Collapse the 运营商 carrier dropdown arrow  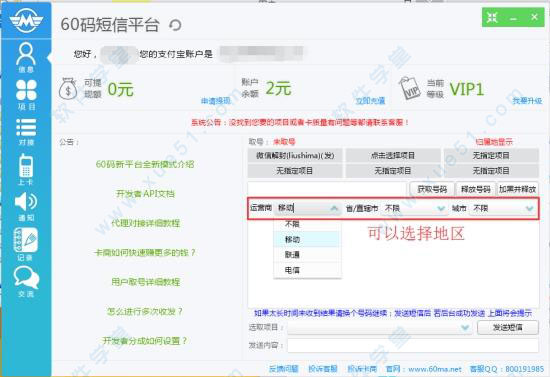(334, 208)
